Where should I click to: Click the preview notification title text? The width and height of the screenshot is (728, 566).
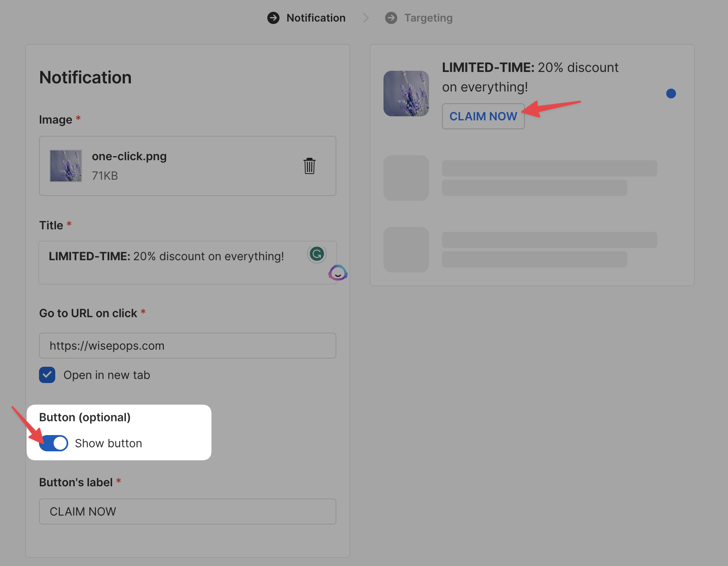(530, 77)
